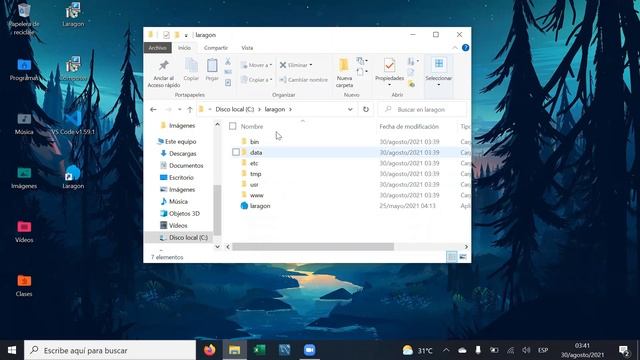Refresh the laragon folder view

click(x=366, y=109)
